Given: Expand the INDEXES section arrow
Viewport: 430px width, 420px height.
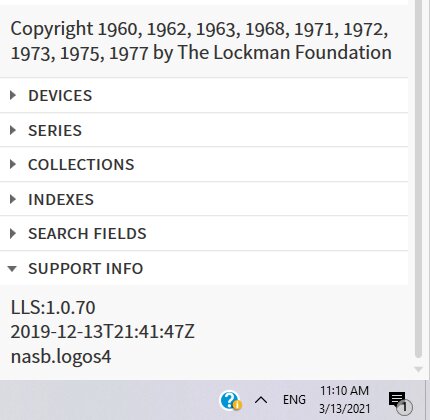Looking at the screenshot, I should [13, 199].
